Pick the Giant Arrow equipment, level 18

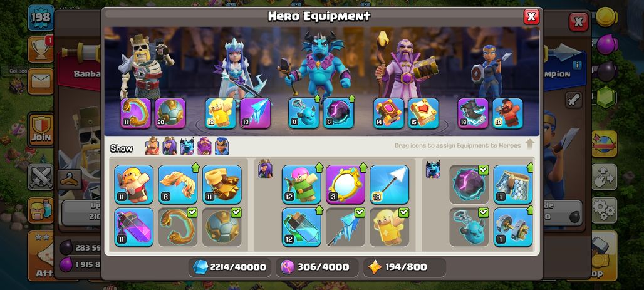pyautogui.click(x=390, y=184)
